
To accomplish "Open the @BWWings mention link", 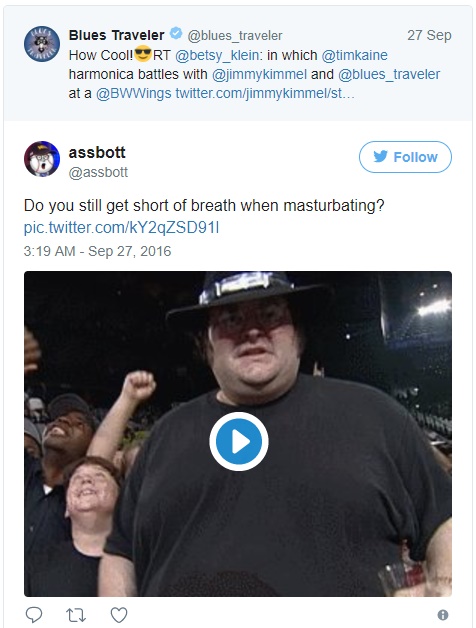I will (x=134, y=94).
